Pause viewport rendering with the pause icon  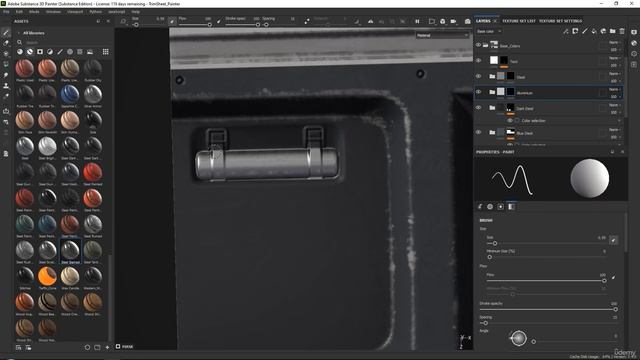tap(417, 21)
